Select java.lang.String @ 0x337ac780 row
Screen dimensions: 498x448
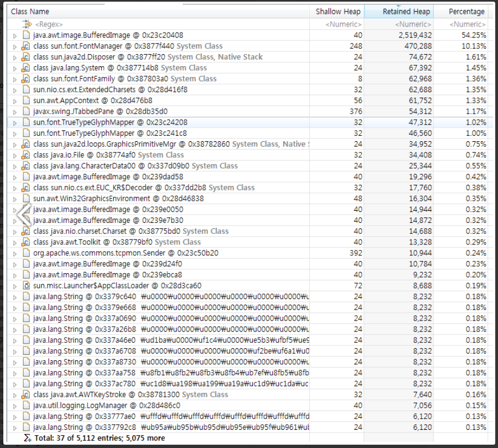[250, 383]
